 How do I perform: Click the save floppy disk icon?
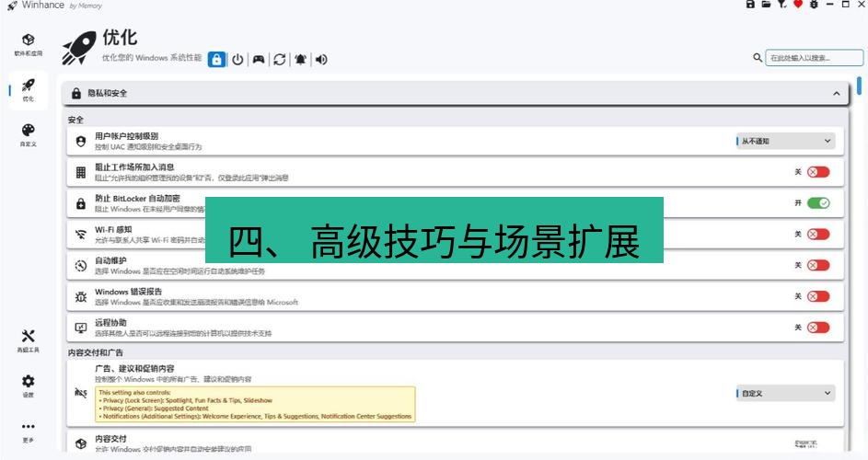[750, 5]
